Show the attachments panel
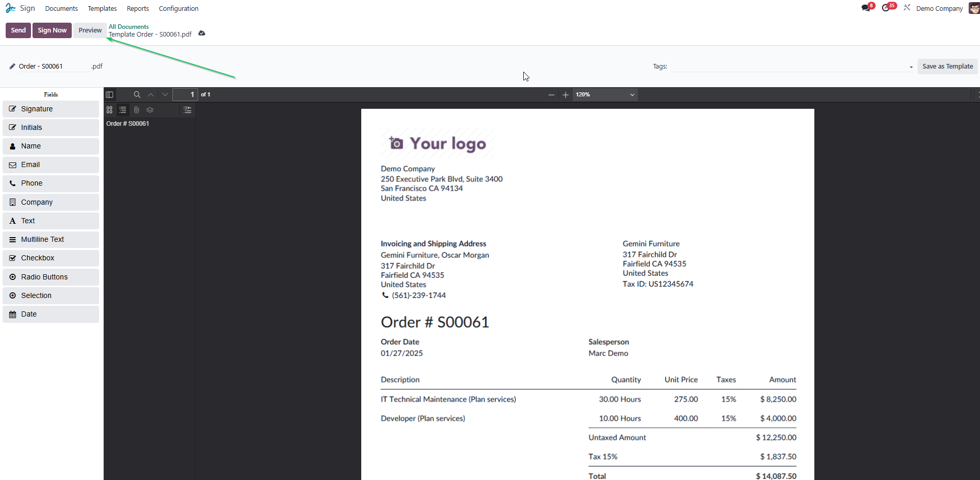Image resolution: width=980 pixels, height=480 pixels. [136, 110]
